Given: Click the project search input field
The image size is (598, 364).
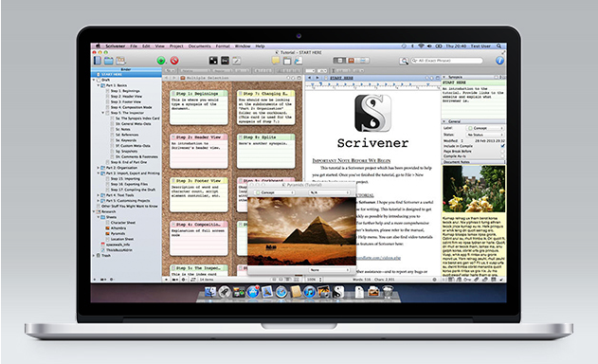Looking at the screenshot, I should 446,61.
